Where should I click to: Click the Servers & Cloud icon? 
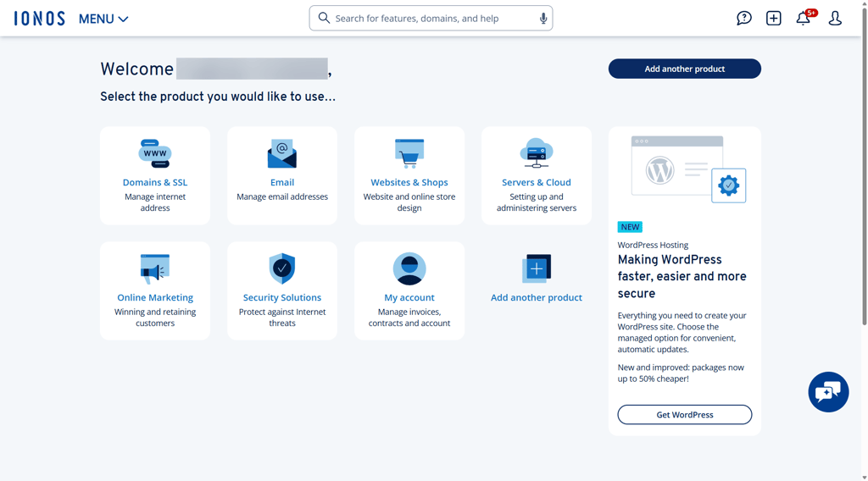(537, 153)
